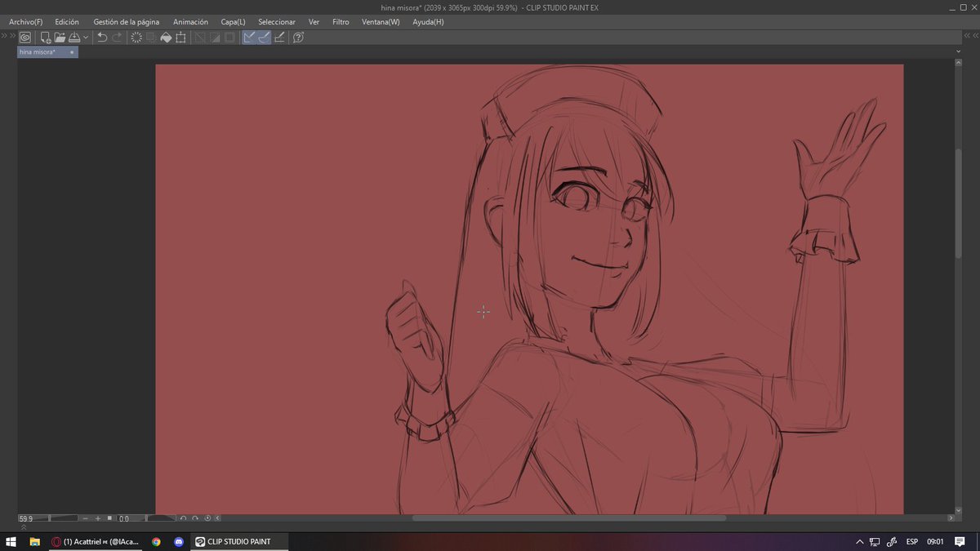Open Filtro menu
This screenshot has height=551, width=980.
click(341, 22)
